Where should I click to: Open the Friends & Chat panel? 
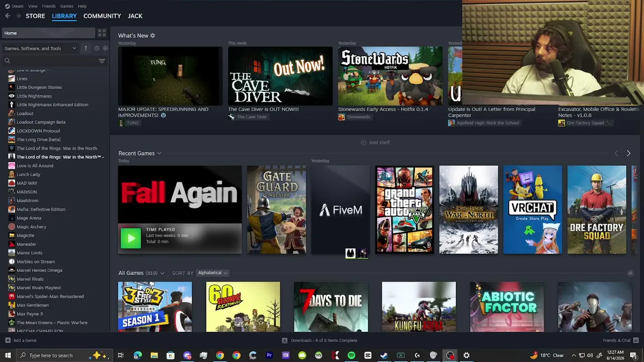pyautogui.click(x=620, y=340)
